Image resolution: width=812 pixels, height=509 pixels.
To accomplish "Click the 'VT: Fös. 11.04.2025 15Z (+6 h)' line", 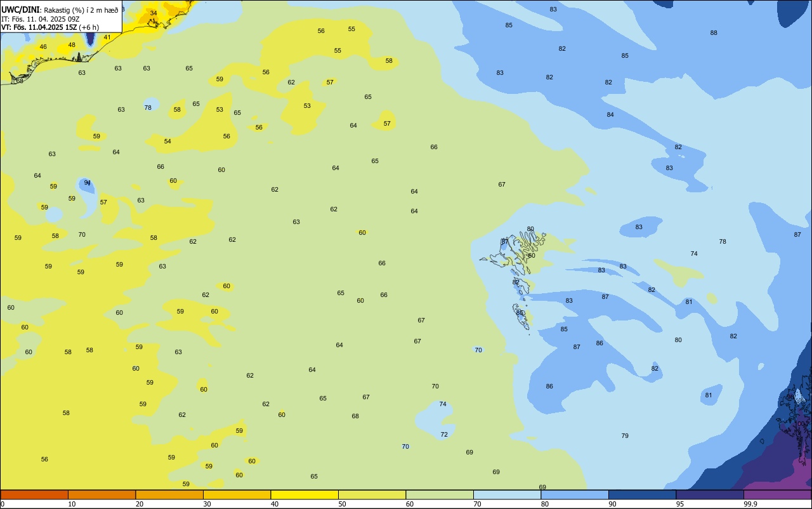I will pos(50,27).
